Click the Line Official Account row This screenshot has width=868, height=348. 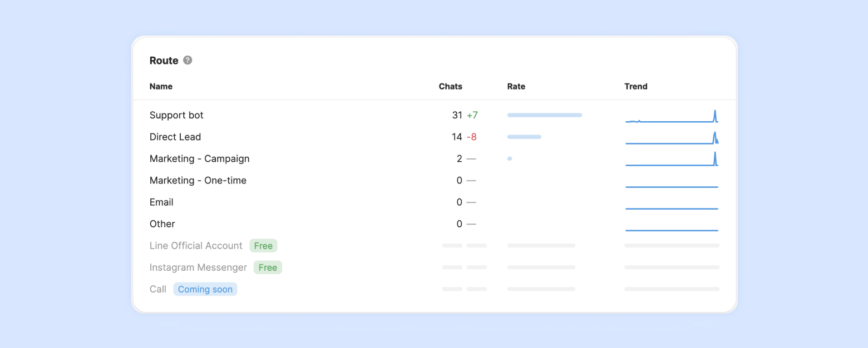coord(196,246)
